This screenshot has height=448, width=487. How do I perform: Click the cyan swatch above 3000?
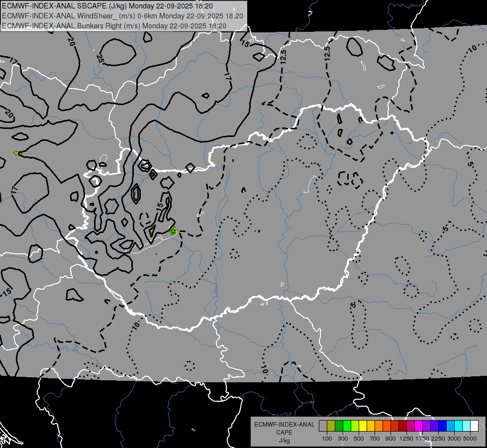point(459,426)
